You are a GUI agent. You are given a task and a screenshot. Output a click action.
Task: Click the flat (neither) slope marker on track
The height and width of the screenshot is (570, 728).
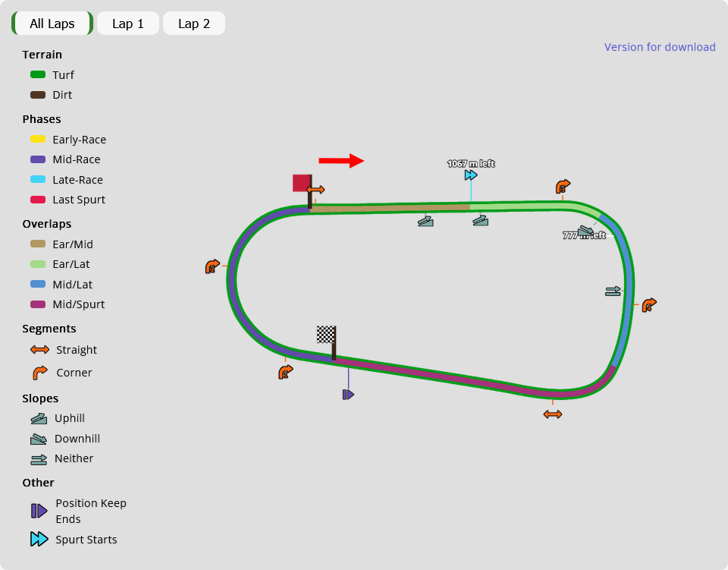coord(613,291)
